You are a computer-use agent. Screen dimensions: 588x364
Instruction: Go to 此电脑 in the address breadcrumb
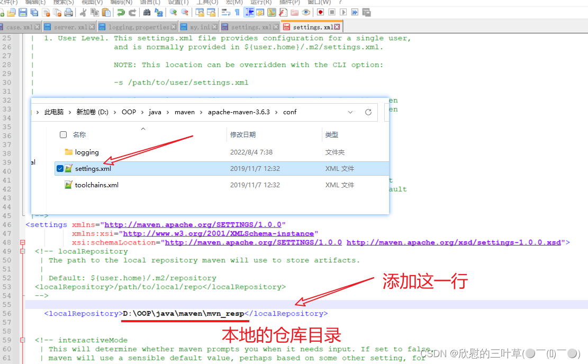54,112
